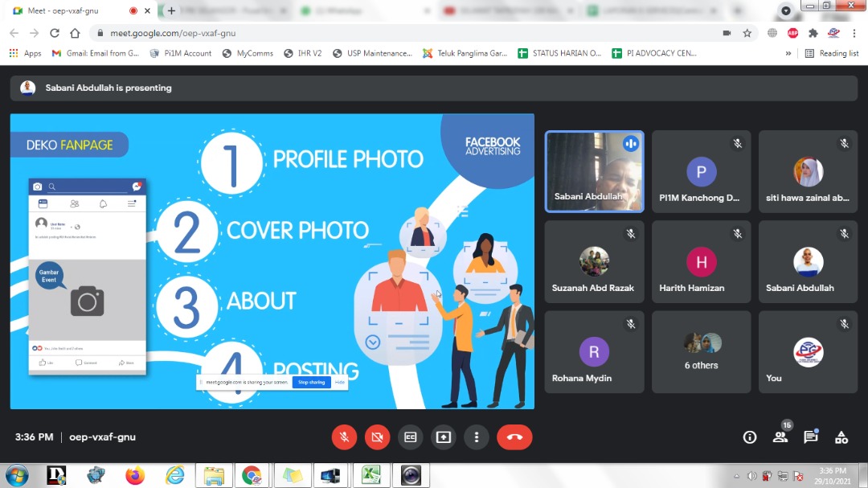The image size is (868, 488).
Task: Open Internet Explorer from the taskbar
Action: 174,475
